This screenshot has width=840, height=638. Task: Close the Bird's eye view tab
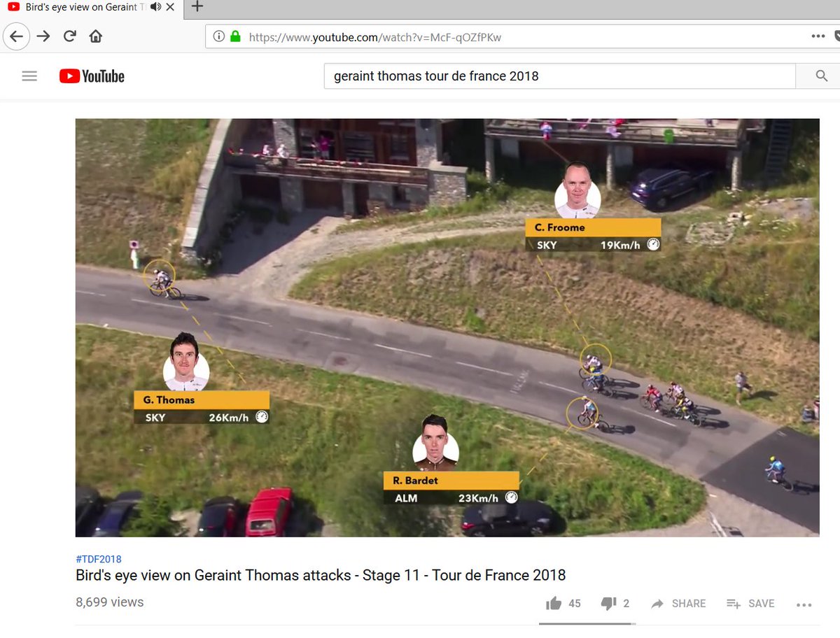click(171, 7)
